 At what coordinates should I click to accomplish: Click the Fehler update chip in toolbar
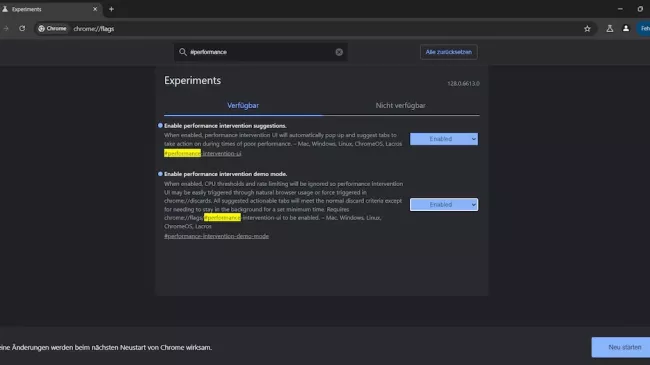tap(643, 29)
